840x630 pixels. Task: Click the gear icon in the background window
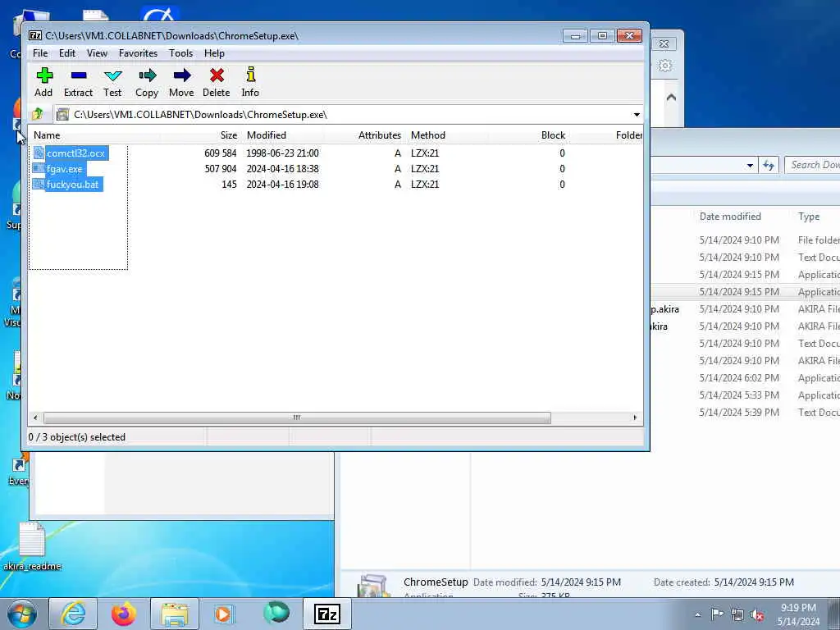pos(664,66)
